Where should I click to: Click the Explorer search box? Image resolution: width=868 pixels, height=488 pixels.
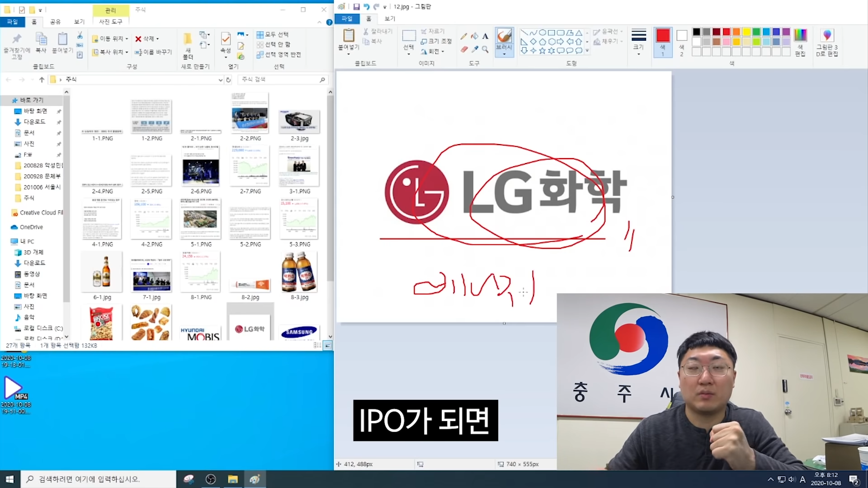click(x=283, y=80)
